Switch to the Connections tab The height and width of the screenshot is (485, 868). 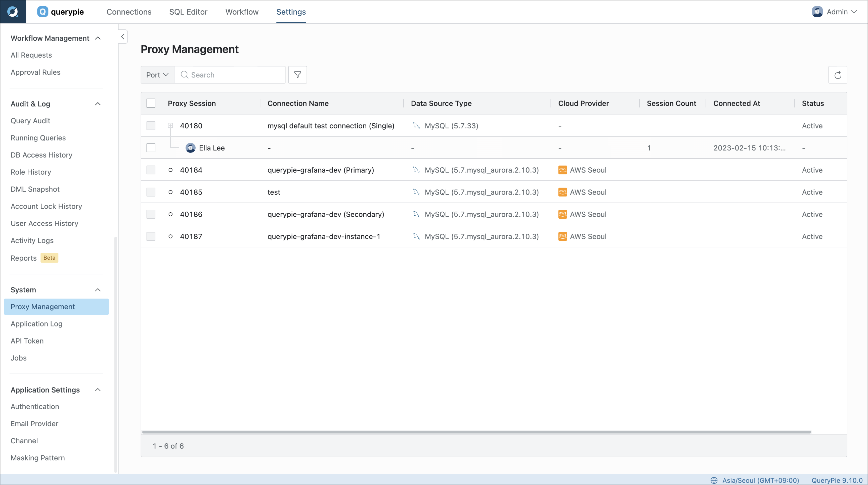click(129, 12)
